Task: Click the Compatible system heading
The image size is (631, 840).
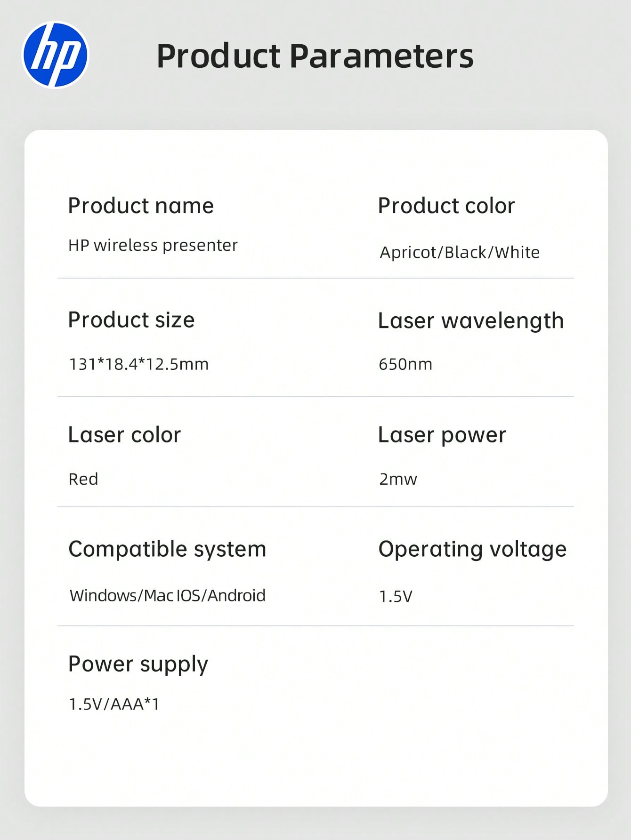Action: (167, 550)
